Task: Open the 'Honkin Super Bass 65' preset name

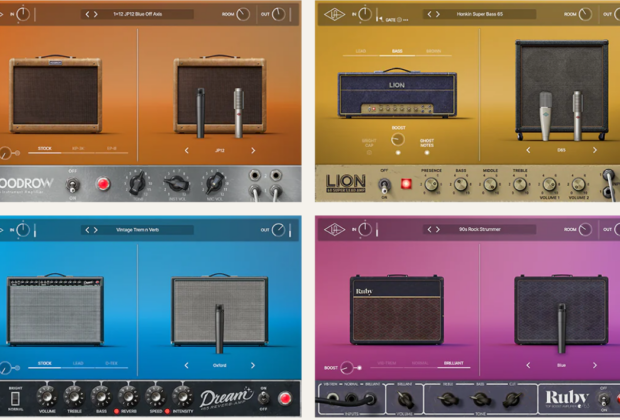Action: tap(480, 14)
